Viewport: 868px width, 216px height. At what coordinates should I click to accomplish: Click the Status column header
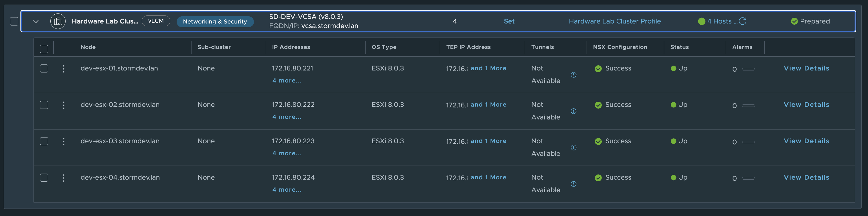coord(679,47)
